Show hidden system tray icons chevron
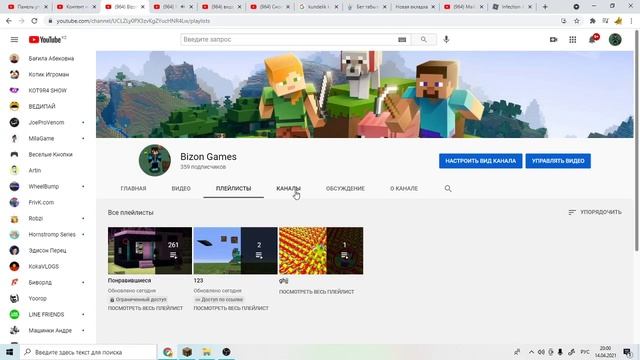 tap(531, 352)
